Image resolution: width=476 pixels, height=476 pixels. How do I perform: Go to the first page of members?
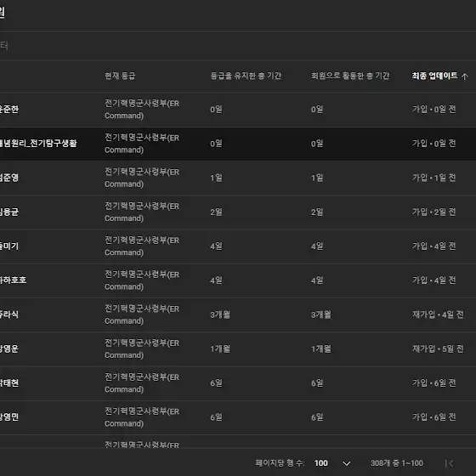(x=449, y=463)
